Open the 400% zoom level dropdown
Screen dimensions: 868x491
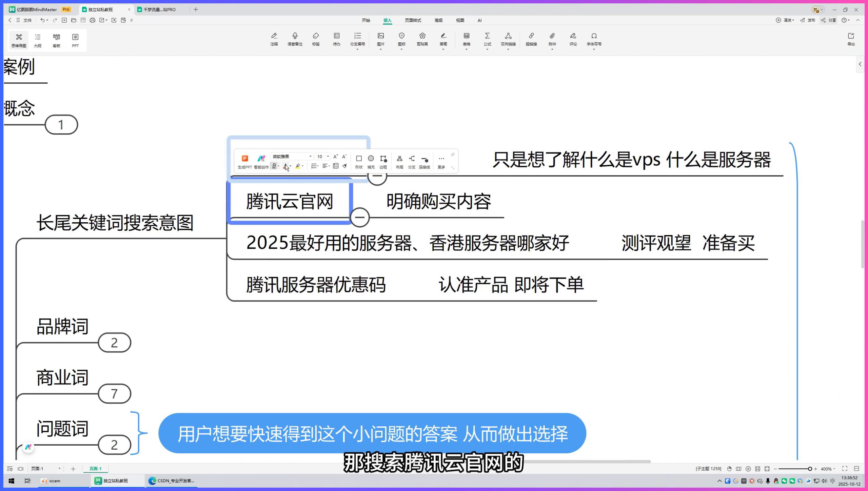(x=828, y=469)
